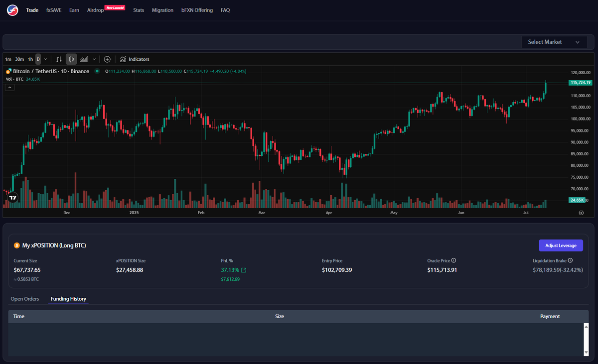598x364 pixels.
Task: Open the Stats page
Action: [139, 10]
